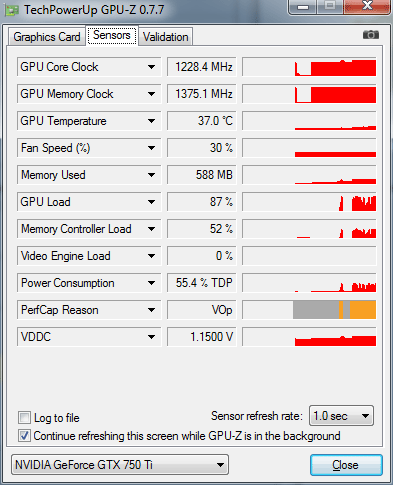Expand the Fan Speed (%) sensor menu

(151, 148)
